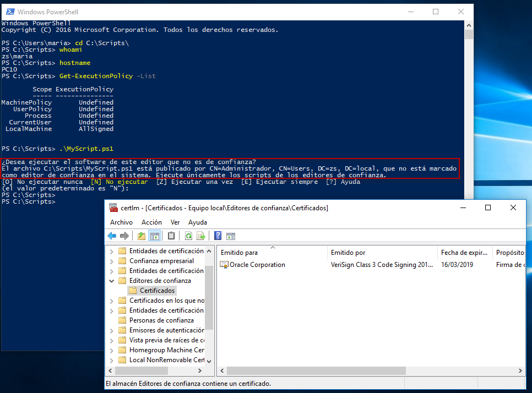The width and height of the screenshot is (532, 393).
Task: Click certificate list horizontal scroll-left arrow
Action: (x=222, y=370)
